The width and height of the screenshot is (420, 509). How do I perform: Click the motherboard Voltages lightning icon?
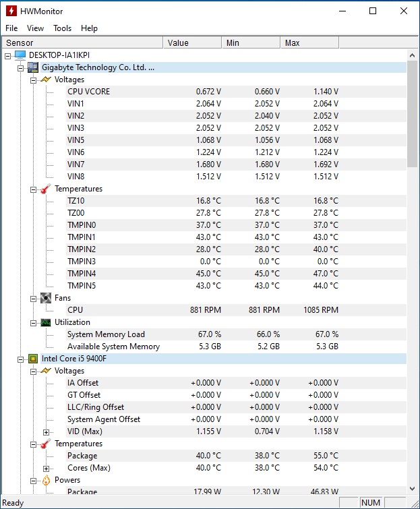(x=46, y=80)
